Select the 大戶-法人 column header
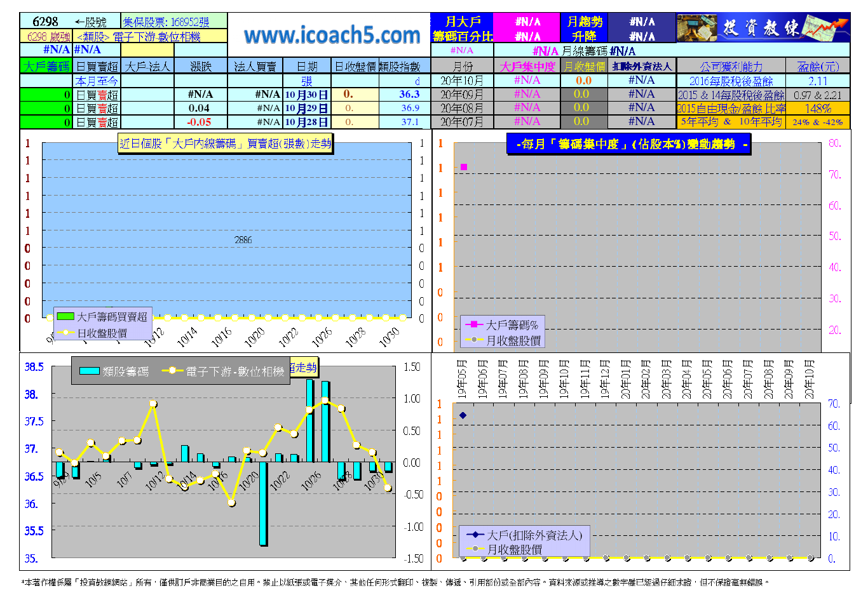This screenshot has height=614, width=868. pos(147,66)
